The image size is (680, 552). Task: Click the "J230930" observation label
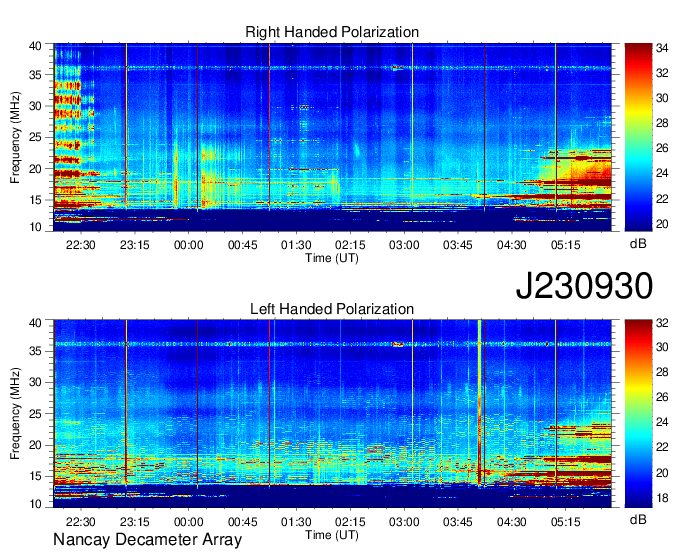[584, 286]
